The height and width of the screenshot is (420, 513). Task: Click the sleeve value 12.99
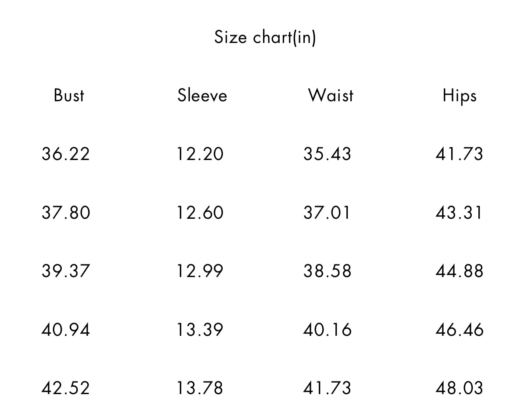tap(200, 271)
